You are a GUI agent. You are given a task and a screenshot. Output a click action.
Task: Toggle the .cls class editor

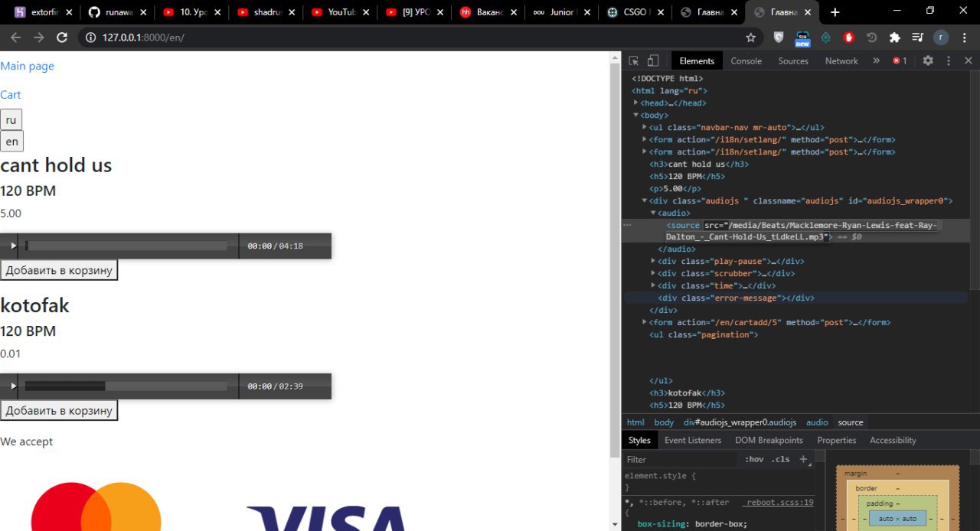point(780,459)
